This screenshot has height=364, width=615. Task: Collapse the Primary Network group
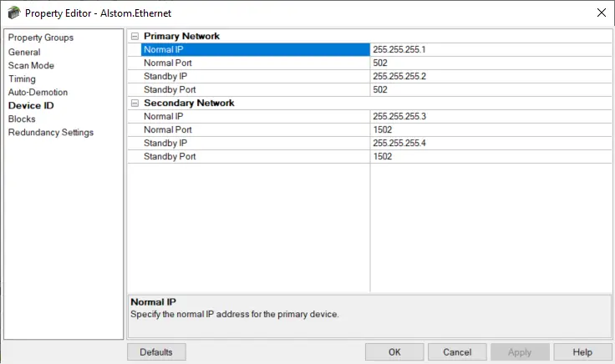tap(135, 37)
